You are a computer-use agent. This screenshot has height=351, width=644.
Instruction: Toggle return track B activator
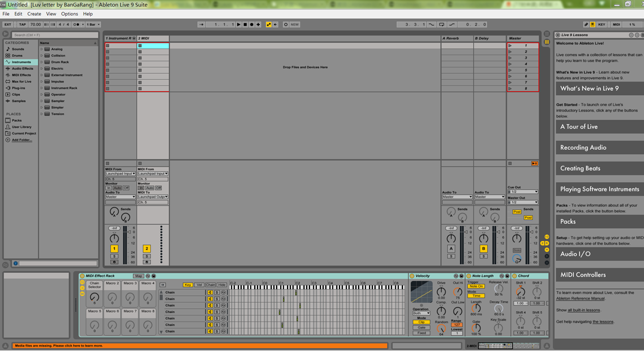pyautogui.click(x=483, y=249)
